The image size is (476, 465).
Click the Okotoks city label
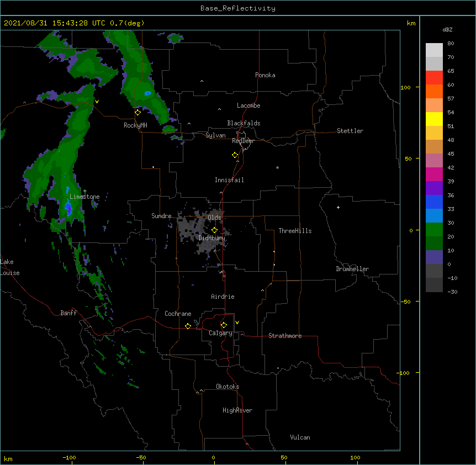(228, 387)
